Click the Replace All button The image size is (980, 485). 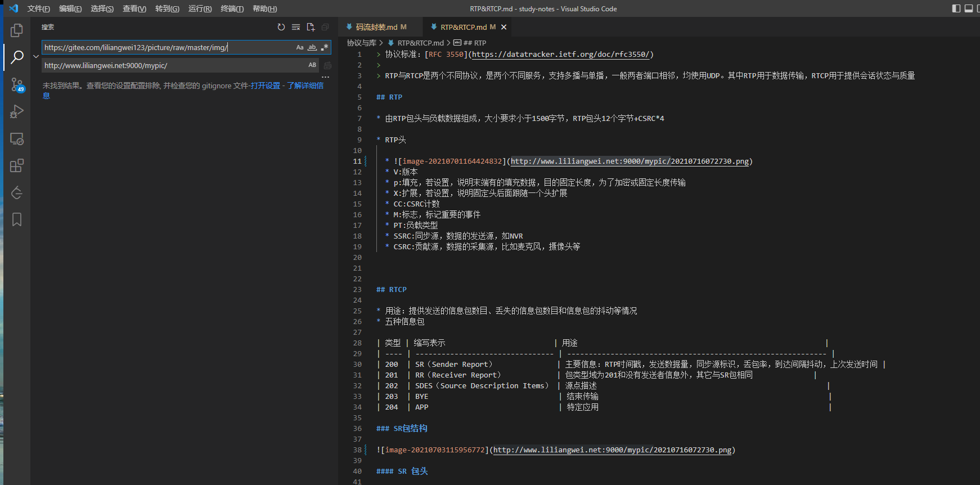(327, 65)
